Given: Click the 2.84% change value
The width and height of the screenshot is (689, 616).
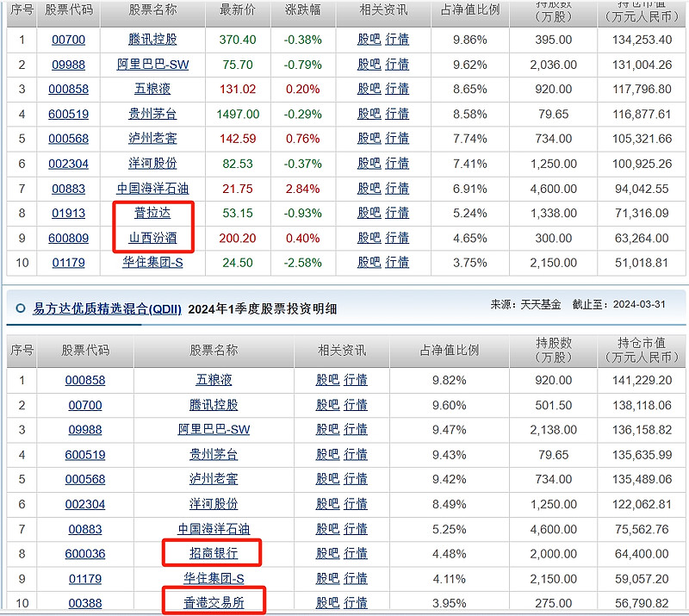Looking at the screenshot, I should (x=303, y=189).
